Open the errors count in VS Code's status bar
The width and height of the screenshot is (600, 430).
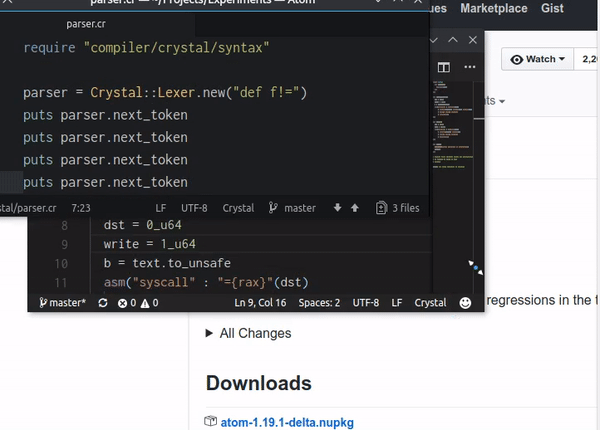pos(127,303)
